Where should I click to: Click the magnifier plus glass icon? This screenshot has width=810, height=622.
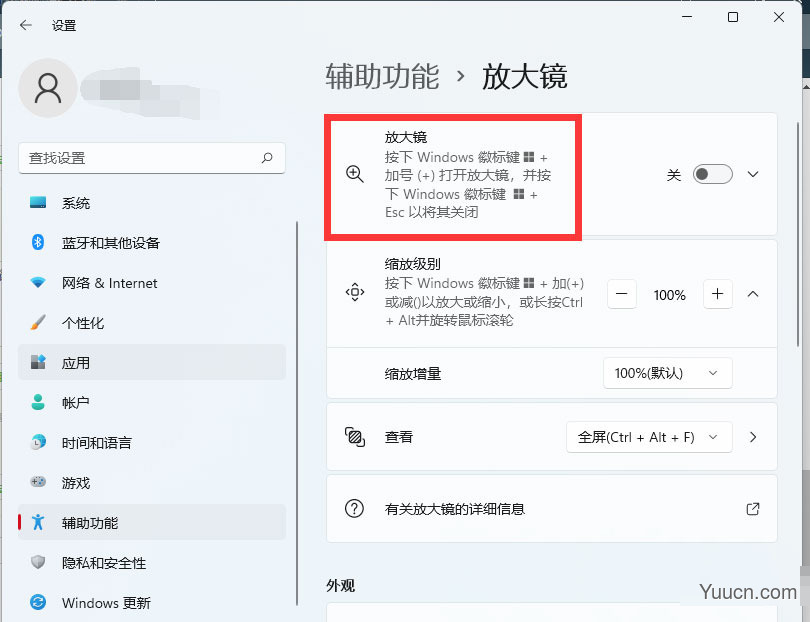(x=354, y=174)
